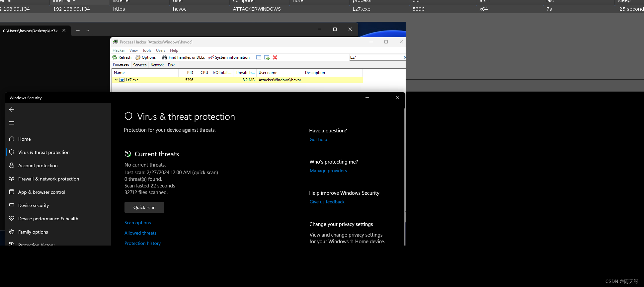Click the Current threats refresh shield icon
This screenshot has width=644, height=287.
128,154
